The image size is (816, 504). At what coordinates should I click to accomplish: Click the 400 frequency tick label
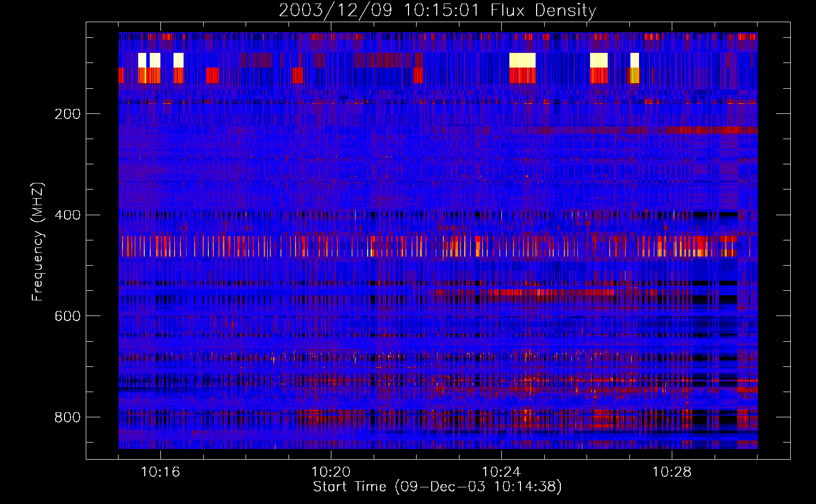pyautogui.click(x=68, y=215)
